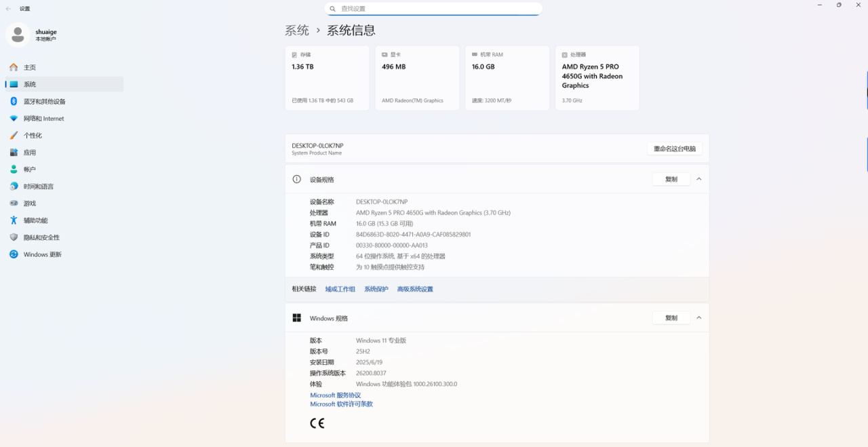
Task: Click the 存储 card storage icon
Action: (294, 54)
